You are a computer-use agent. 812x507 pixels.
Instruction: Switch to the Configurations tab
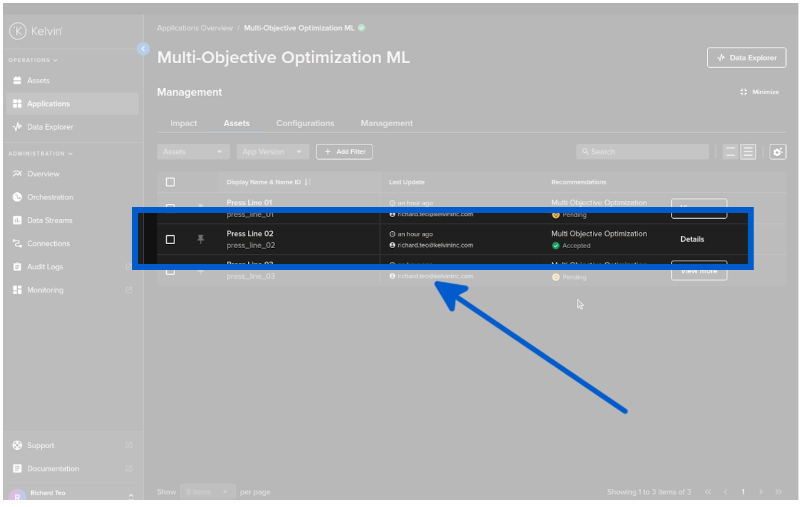[x=305, y=124]
